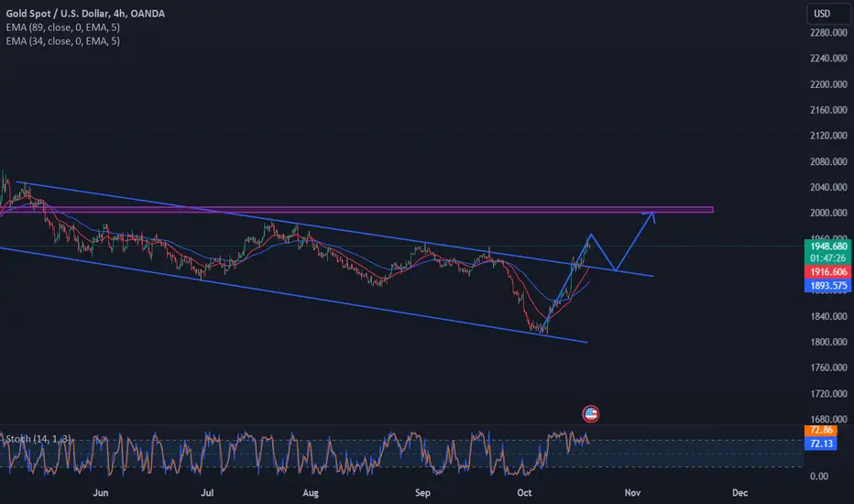The height and width of the screenshot is (504, 854).
Task: Click the 2280.000 price axis label
Action: [x=828, y=33]
